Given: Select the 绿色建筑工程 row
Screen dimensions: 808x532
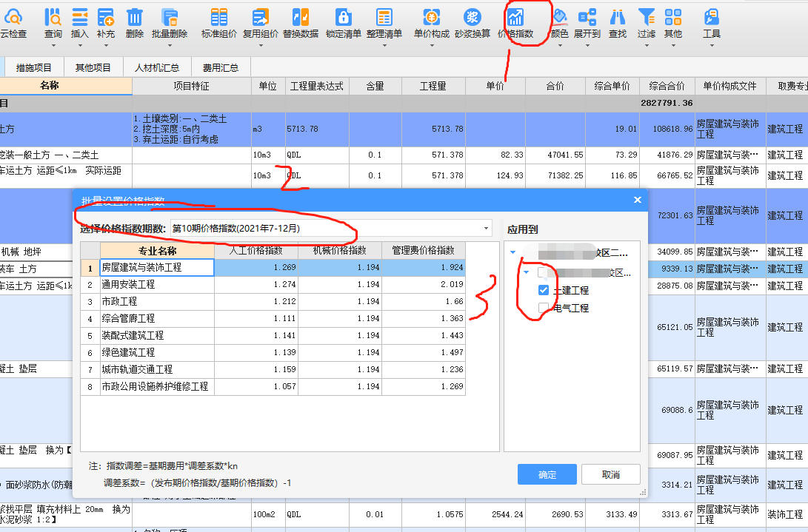Looking at the screenshot, I should 273,352.
